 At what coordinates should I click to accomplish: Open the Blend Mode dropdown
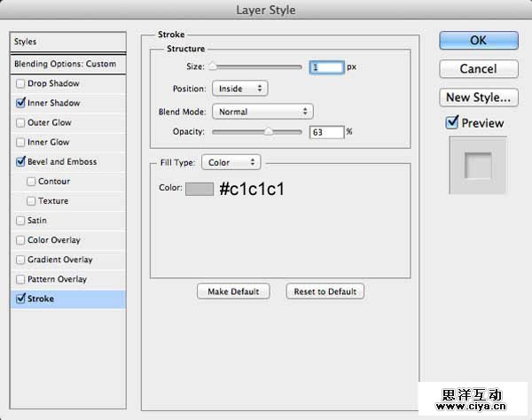pyautogui.click(x=262, y=112)
